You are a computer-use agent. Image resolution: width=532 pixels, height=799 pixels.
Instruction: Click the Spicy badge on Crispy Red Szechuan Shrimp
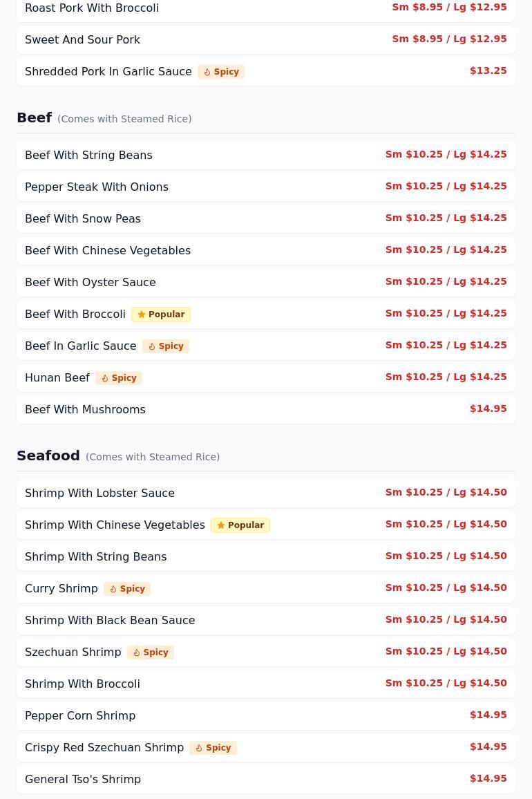click(x=213, y=748)
